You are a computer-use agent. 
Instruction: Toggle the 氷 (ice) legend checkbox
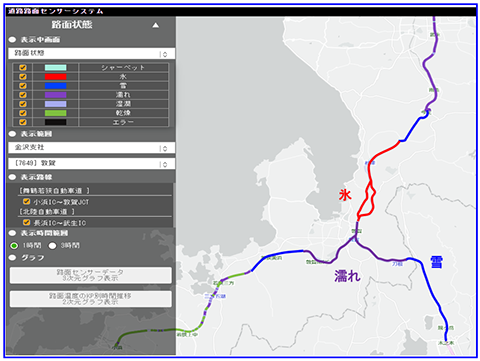(23, 77)
